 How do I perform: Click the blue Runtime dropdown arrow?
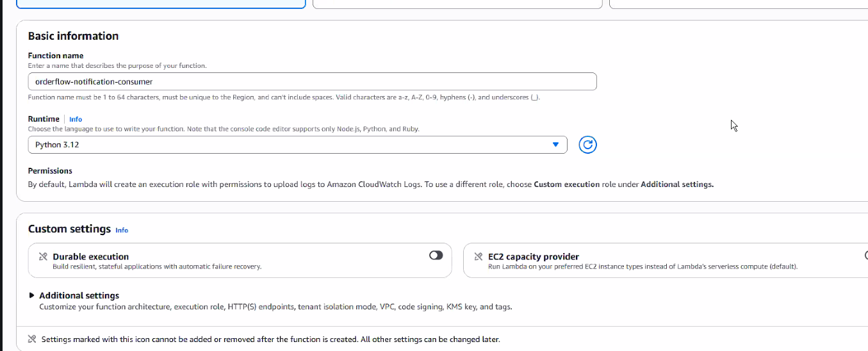pos(555,145)
